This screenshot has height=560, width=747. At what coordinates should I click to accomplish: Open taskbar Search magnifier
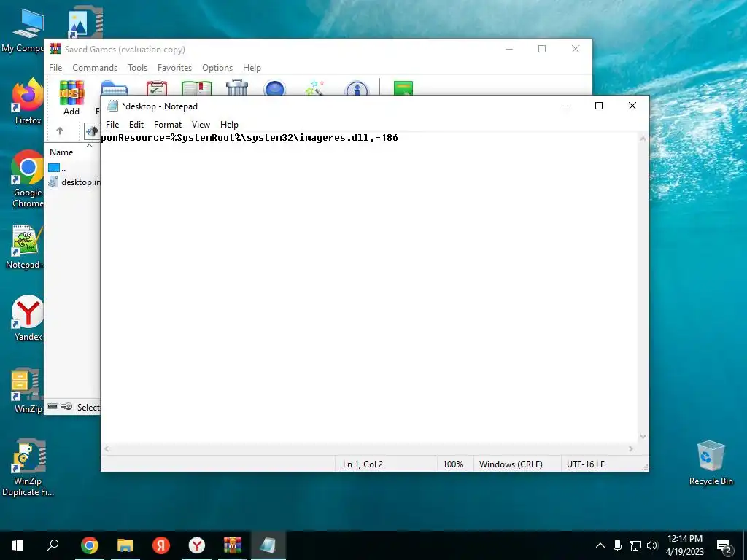point(53,545)
